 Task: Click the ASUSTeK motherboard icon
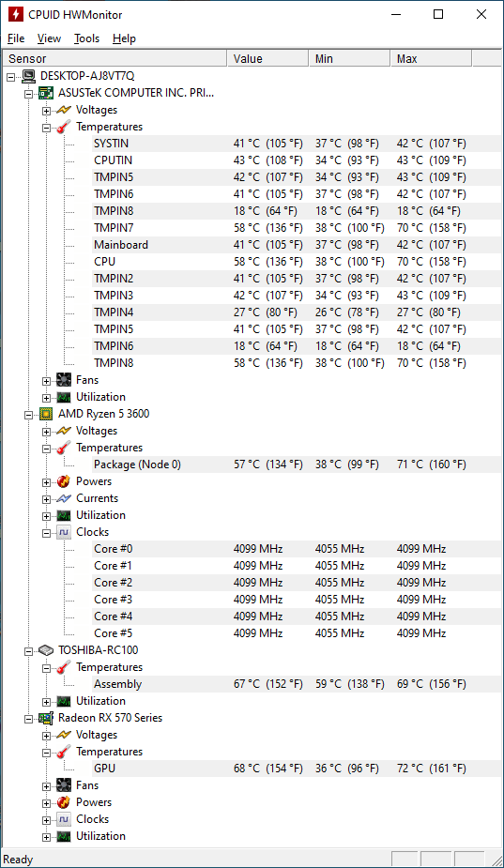pos(46,93)
